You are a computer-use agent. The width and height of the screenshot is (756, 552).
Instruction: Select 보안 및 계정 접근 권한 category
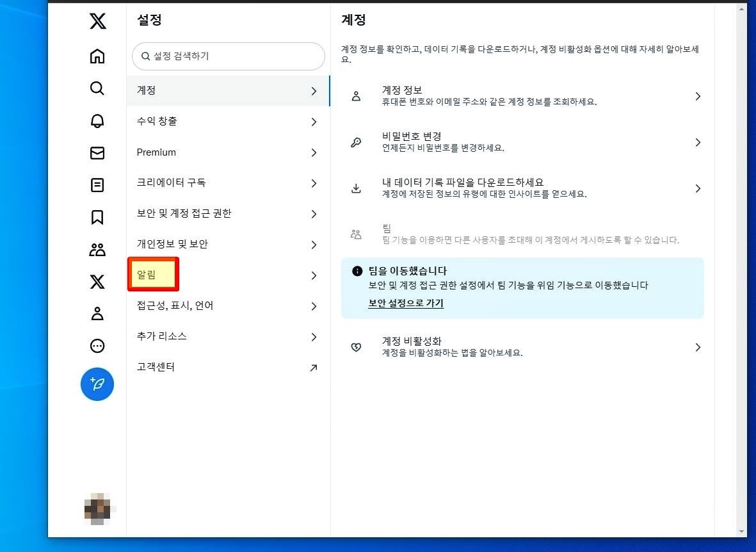pos(228,214)
